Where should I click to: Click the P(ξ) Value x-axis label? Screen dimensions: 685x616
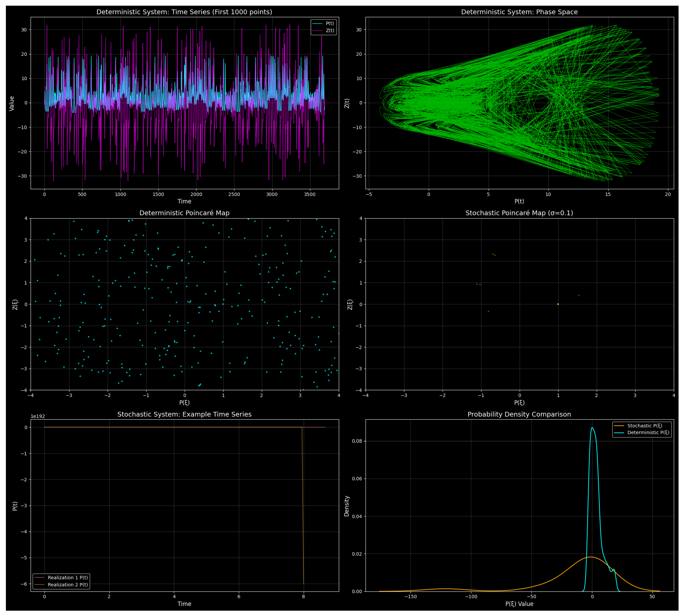point(519,604)
